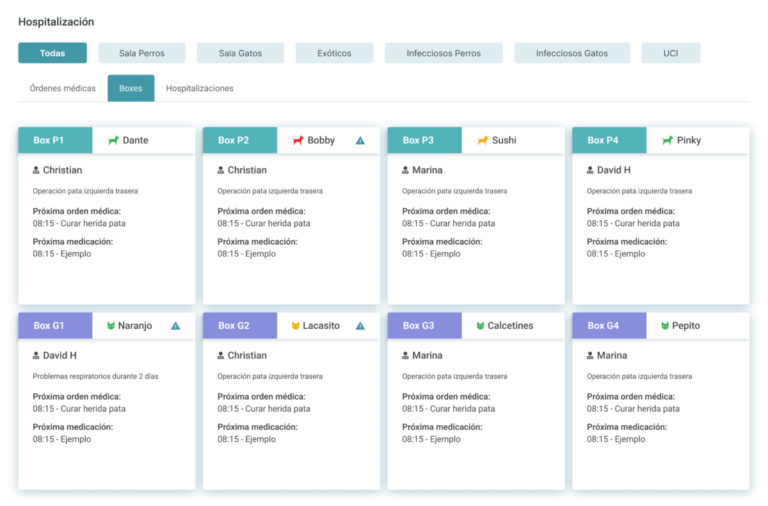Screen dimensions: 768x506
Task: Open the Hospitalizaciones tab
Action: coord(199,89)
